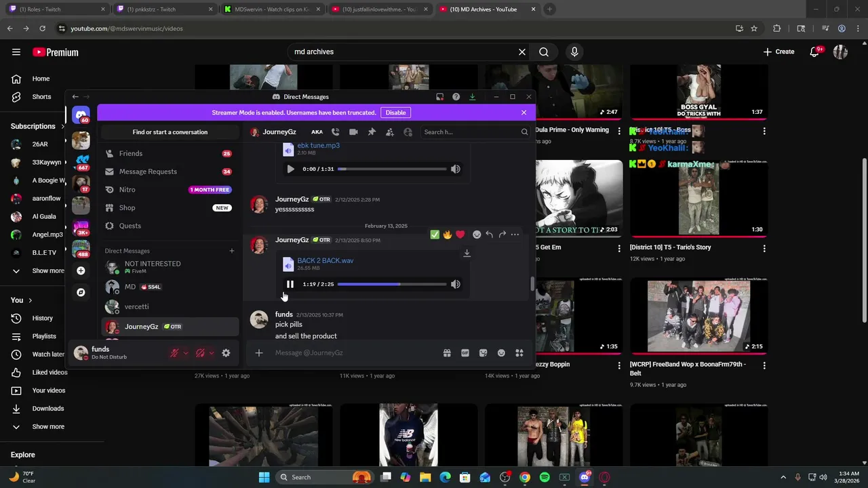The image size is (868, 488).
Task: Open Quests in Discord sidebar
Action: pyautogui.click(x=170, y=226)
